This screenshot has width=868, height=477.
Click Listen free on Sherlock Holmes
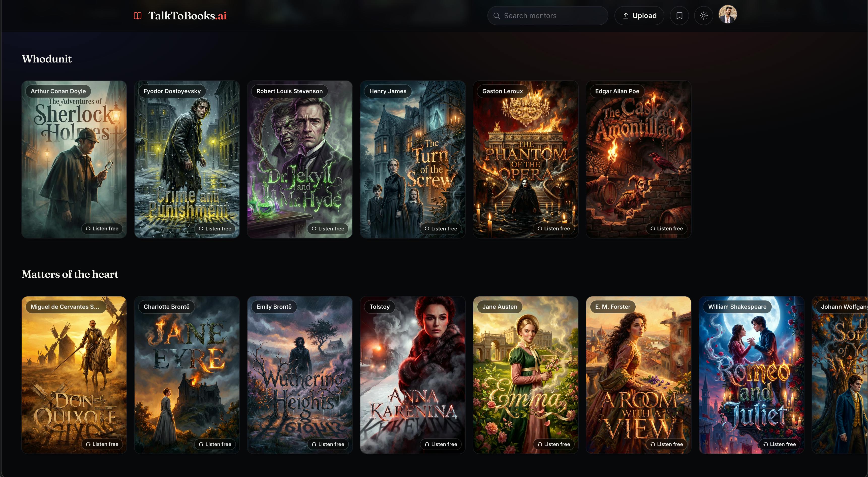[x=102, y=229]
